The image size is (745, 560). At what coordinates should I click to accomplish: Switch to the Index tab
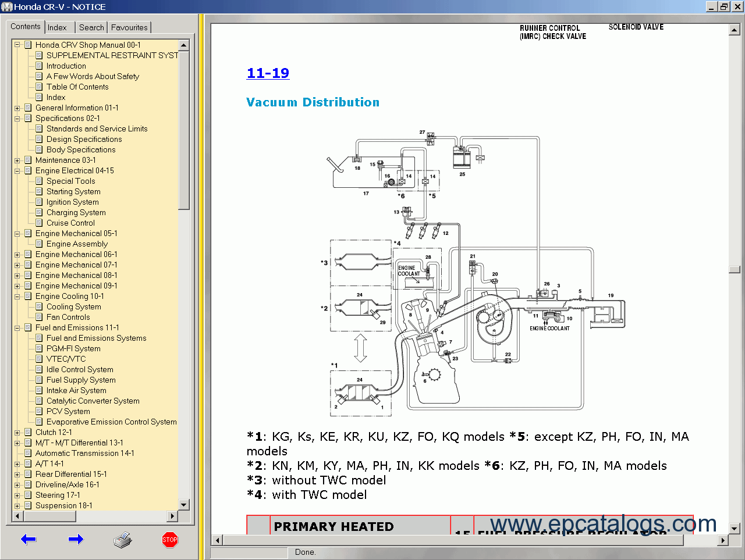(x=57, y=27)
